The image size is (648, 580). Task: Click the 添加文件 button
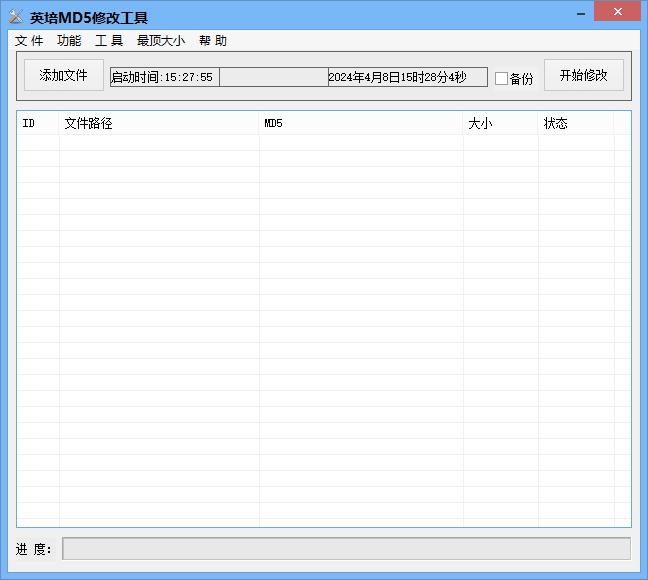click(x=64, y=75)
